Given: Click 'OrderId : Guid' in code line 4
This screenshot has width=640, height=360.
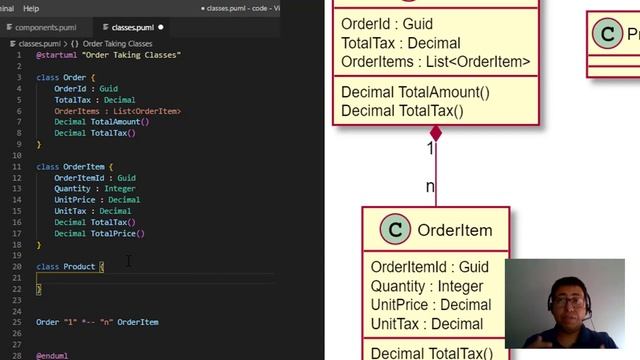Looking at the screenshot, I should coord(86,89).
